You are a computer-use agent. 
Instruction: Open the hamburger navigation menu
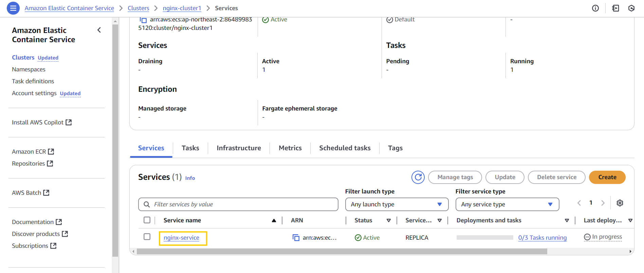pyautogui.click(x=13, y=8)
